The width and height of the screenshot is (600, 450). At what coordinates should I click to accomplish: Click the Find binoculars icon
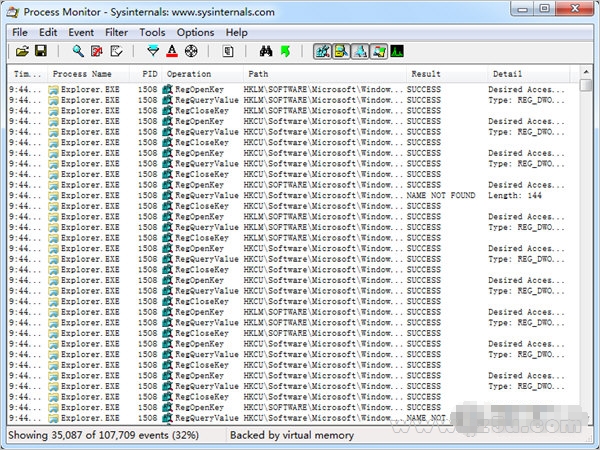pyautogui.click(x=266, y=51)
